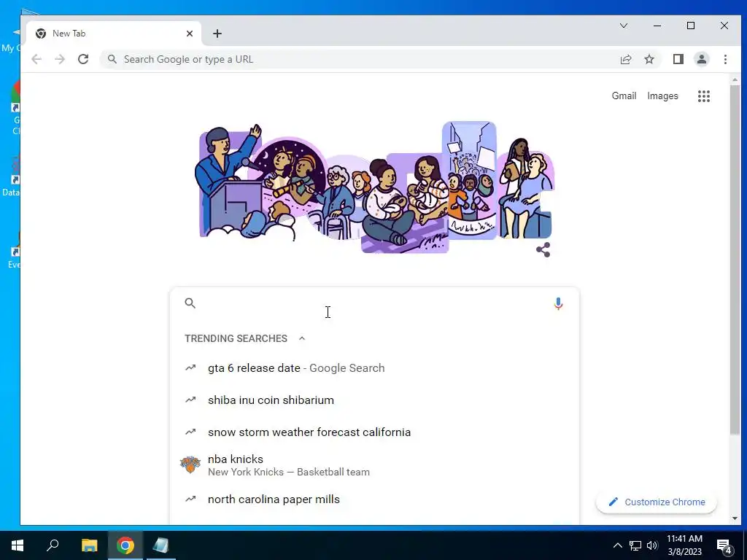The image size is (747, 560).
Task: Open the Windows Start menu
Action: [18, 545]
